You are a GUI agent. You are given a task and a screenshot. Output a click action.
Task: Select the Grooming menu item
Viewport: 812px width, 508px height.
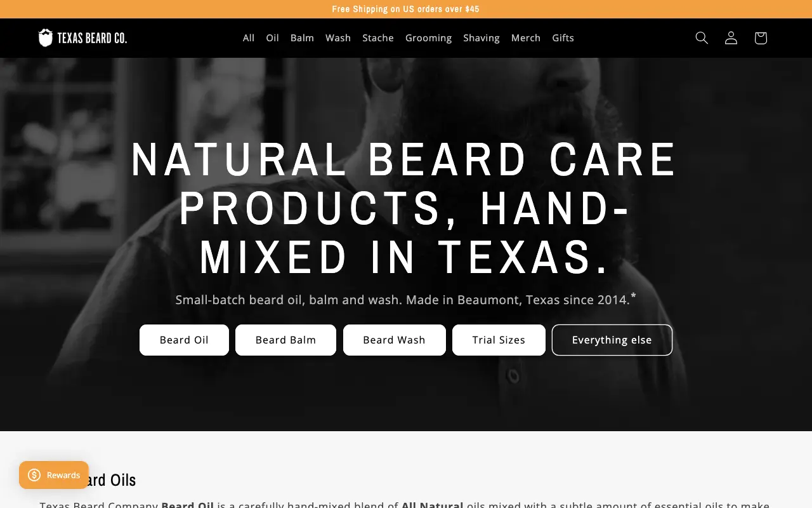pyautogui.click(x=429, y=38)
